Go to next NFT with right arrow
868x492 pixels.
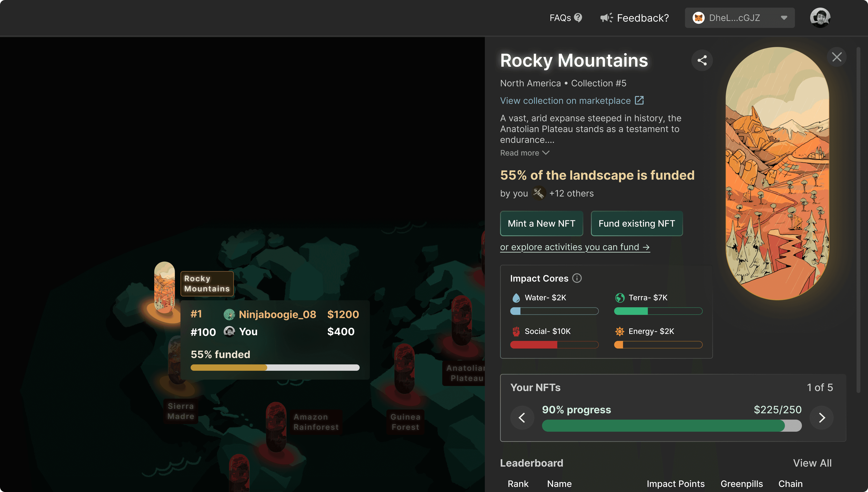coord(822,418)
